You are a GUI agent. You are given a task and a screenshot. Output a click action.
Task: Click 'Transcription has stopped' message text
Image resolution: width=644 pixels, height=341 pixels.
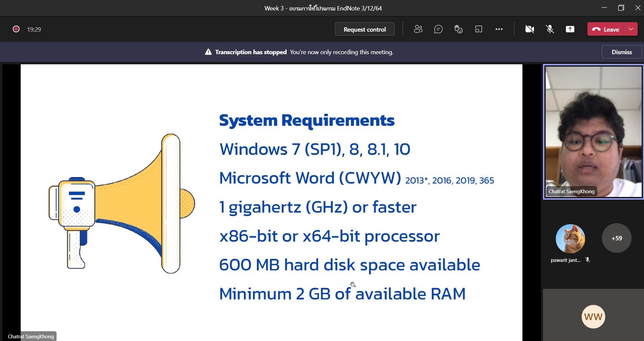[x=251, y=52]
